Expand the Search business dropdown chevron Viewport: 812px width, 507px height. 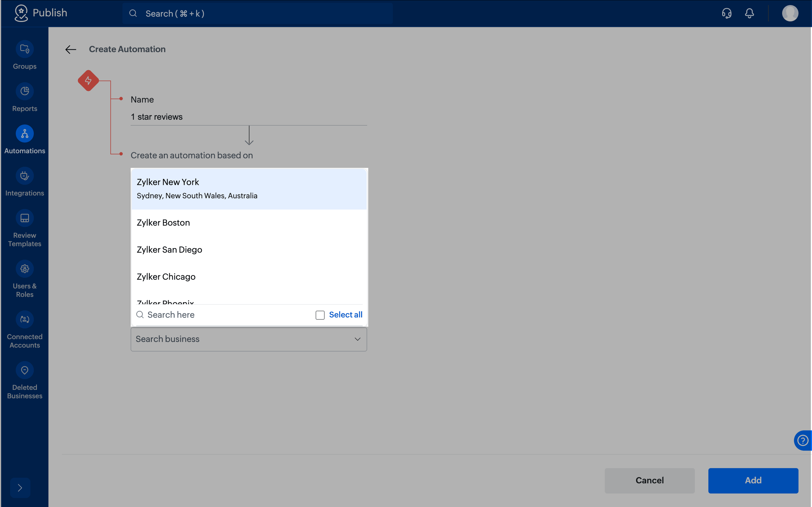click(358, 339)
